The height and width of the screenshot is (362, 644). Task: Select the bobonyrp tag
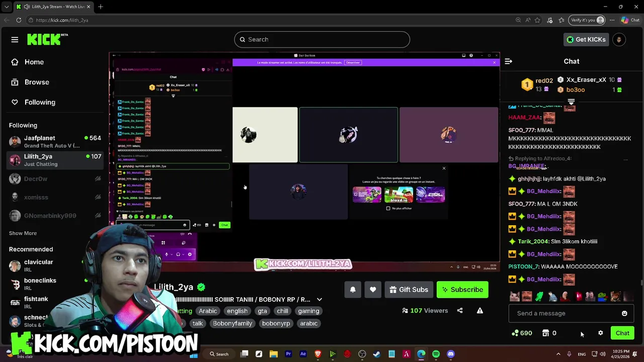pyautogui.click(x=276, y=324)
